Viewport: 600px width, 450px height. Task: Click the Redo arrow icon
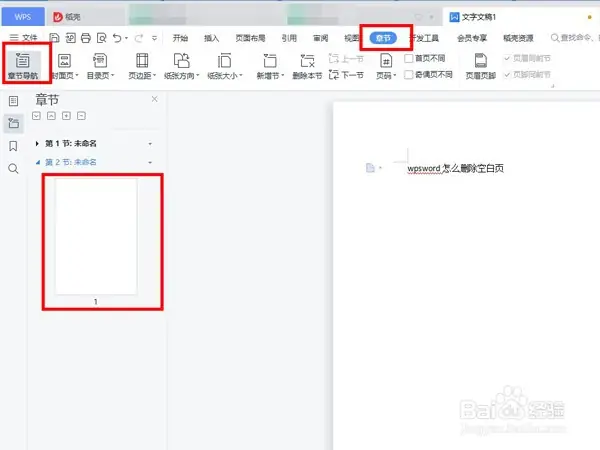coord(139,38)
